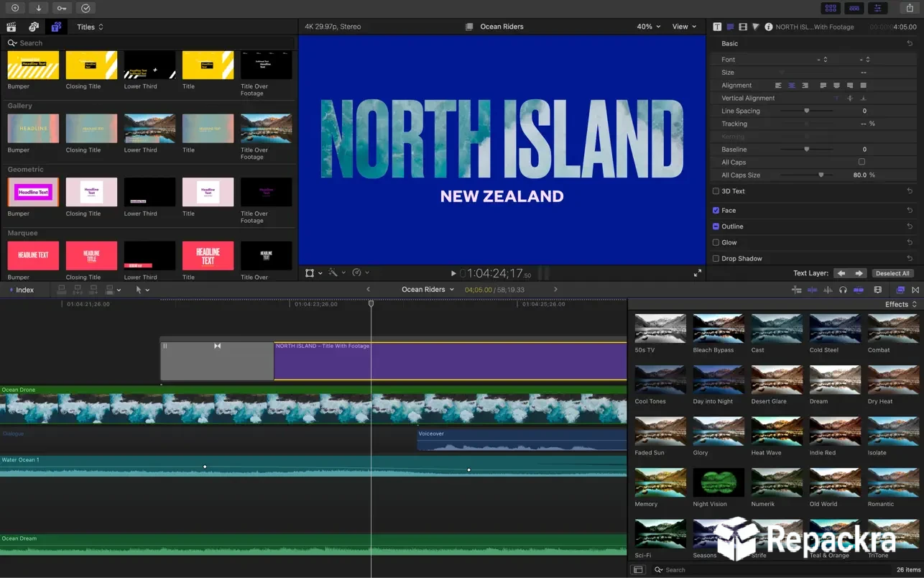The width and height of the screenshot is (924, 578).
Task: Go forward in timeline history arrow
Action: (x=555, y=290)
